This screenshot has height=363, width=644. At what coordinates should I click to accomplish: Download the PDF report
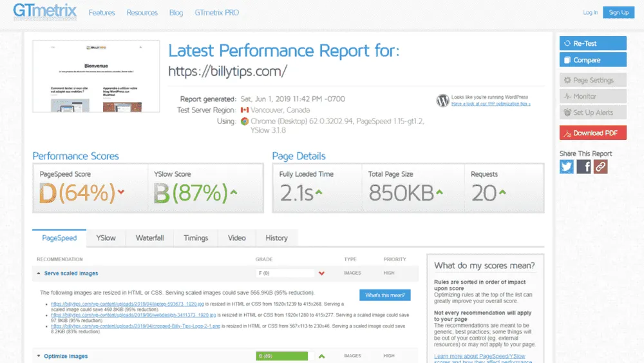[x=592, y=133]
